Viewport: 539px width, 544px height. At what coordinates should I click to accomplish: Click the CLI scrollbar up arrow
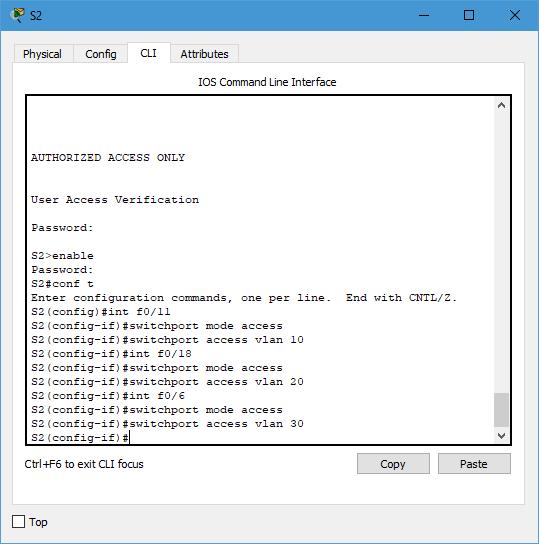[501, 105]
